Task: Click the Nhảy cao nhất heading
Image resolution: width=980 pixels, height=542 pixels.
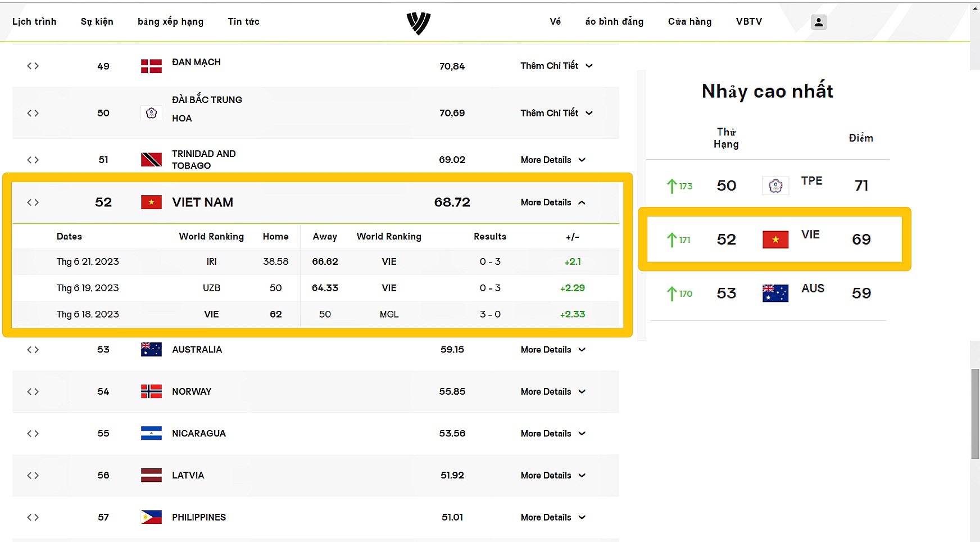Action: (768, 91)
